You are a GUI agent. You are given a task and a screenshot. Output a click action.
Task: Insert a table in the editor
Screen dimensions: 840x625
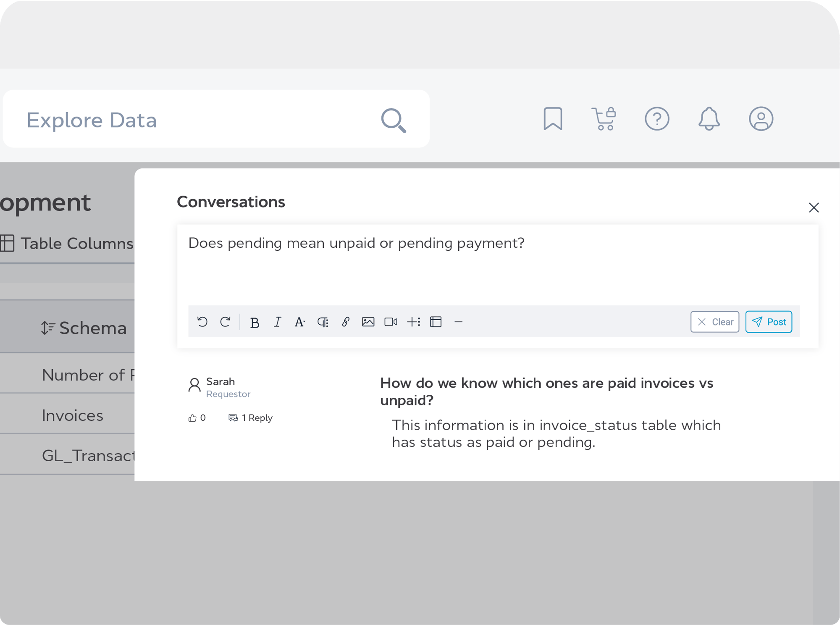coord(436,322)
